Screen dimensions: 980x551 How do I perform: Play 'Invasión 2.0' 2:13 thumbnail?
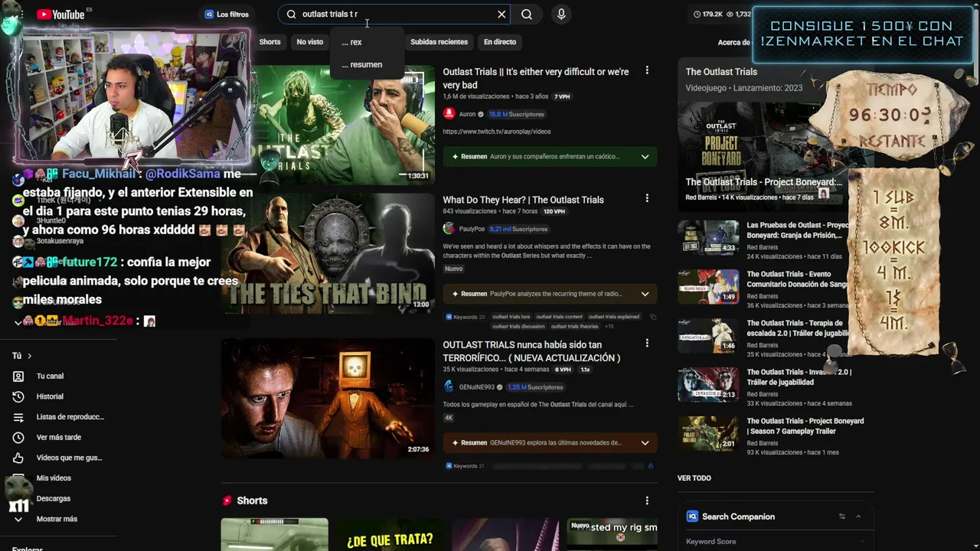coord(708,384)
